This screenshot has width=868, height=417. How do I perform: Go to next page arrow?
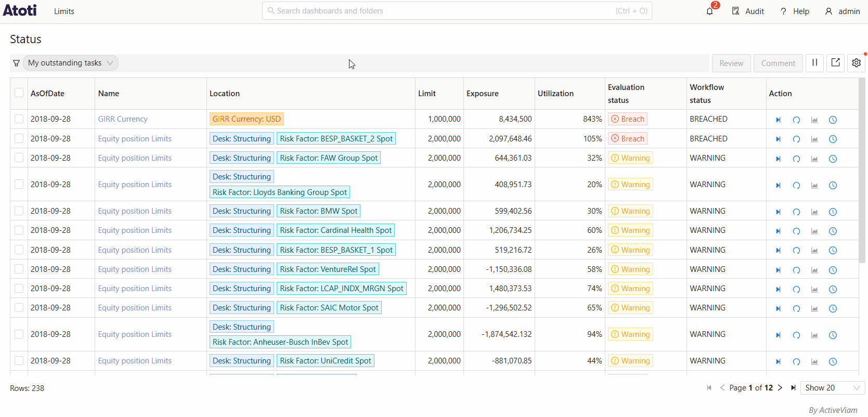[780, 388]
